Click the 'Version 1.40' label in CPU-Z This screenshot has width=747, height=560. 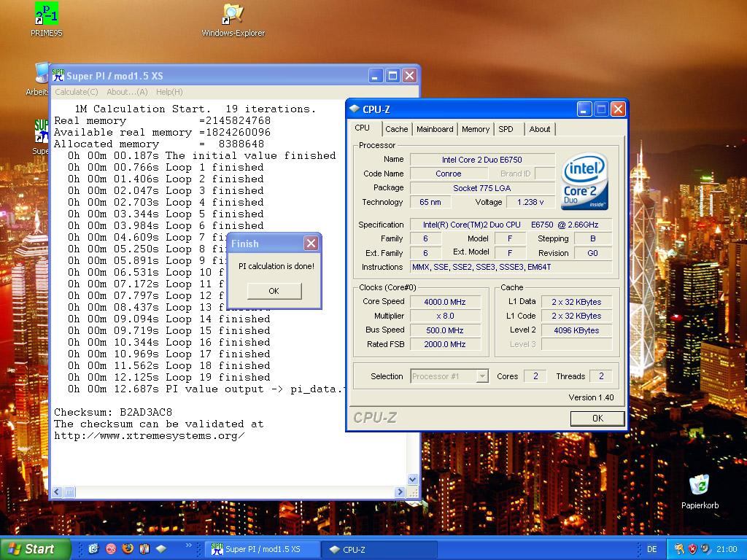591,397
